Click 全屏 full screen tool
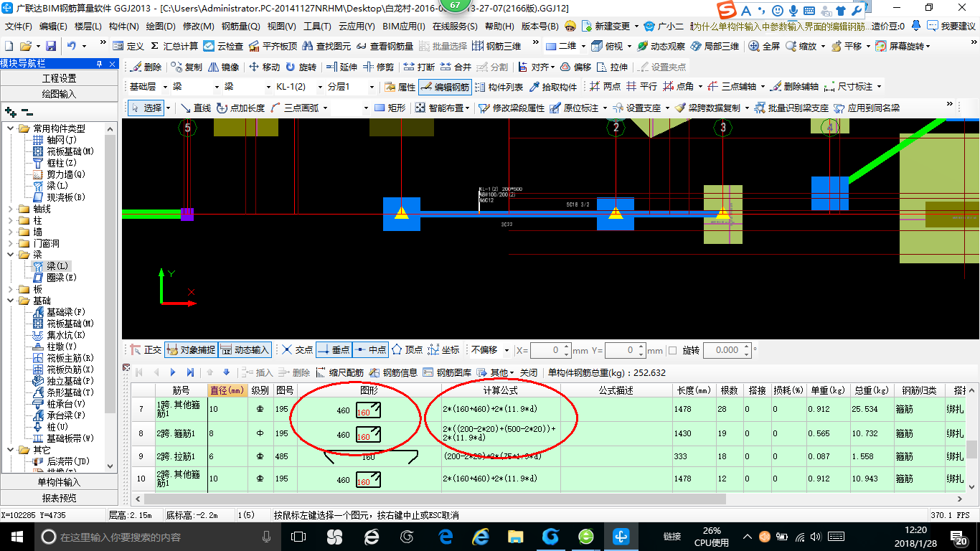980x551 pixels. point(764,46)
